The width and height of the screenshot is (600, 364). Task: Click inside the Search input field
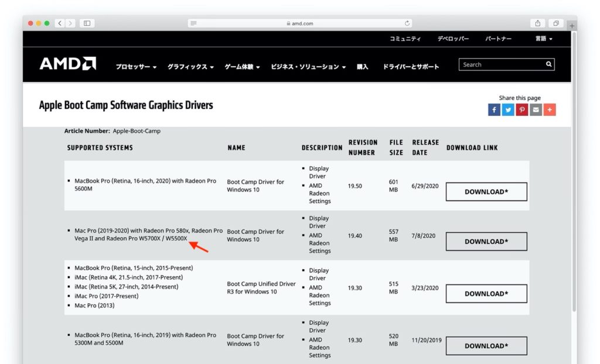[x=501, y=64]
